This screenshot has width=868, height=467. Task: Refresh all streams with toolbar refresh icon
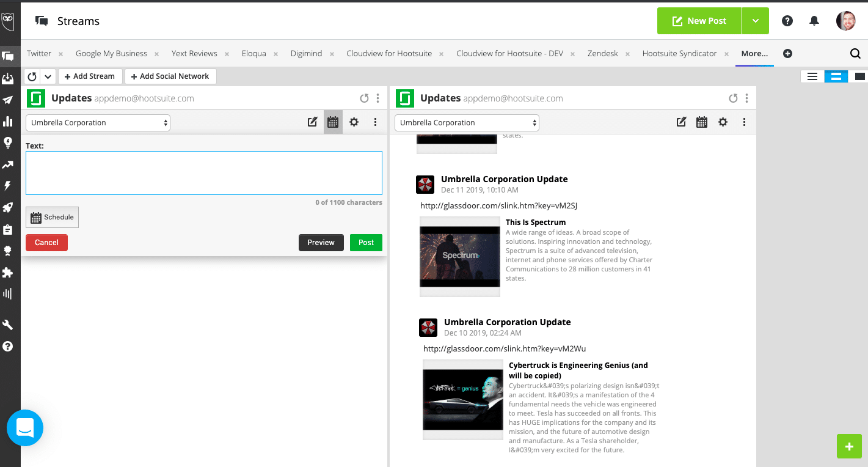pyautogui.click(x=32, y=76)
